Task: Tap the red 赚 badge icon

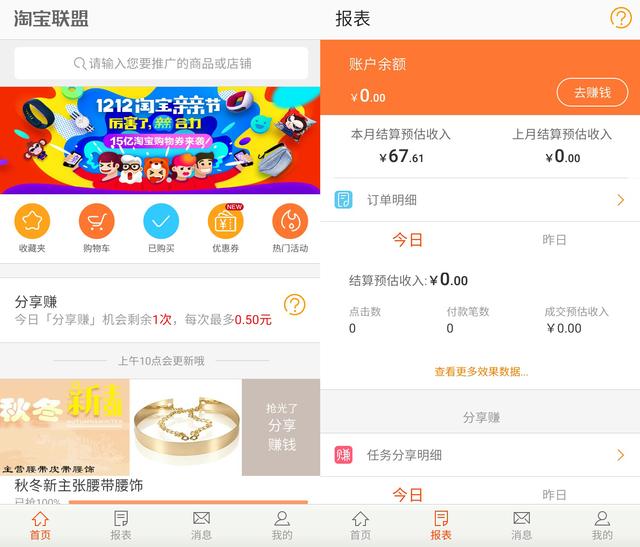Action: point(343,455)
